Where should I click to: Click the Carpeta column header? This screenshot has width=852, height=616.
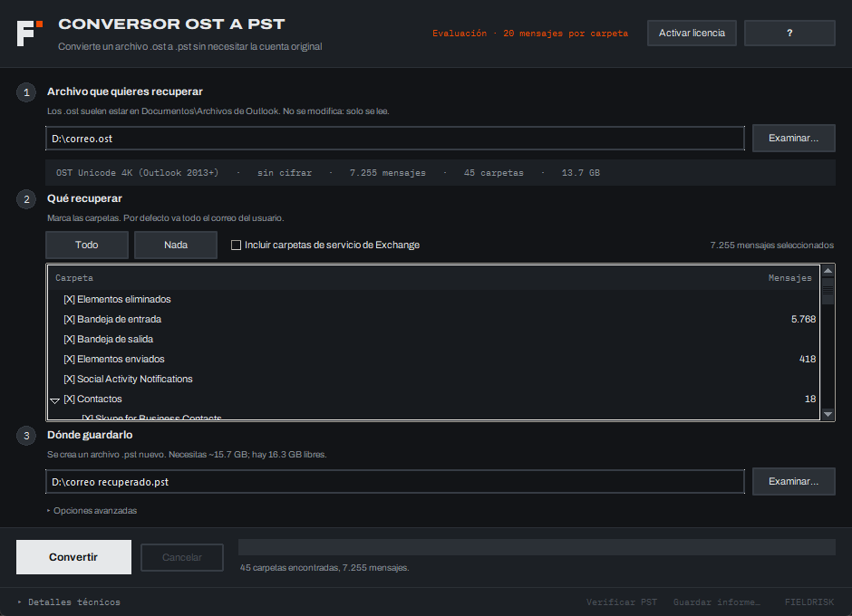point(74,277)
